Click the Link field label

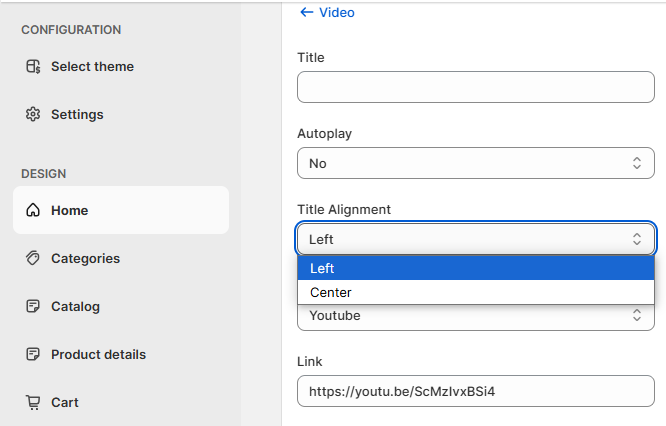tap(310, 361)
